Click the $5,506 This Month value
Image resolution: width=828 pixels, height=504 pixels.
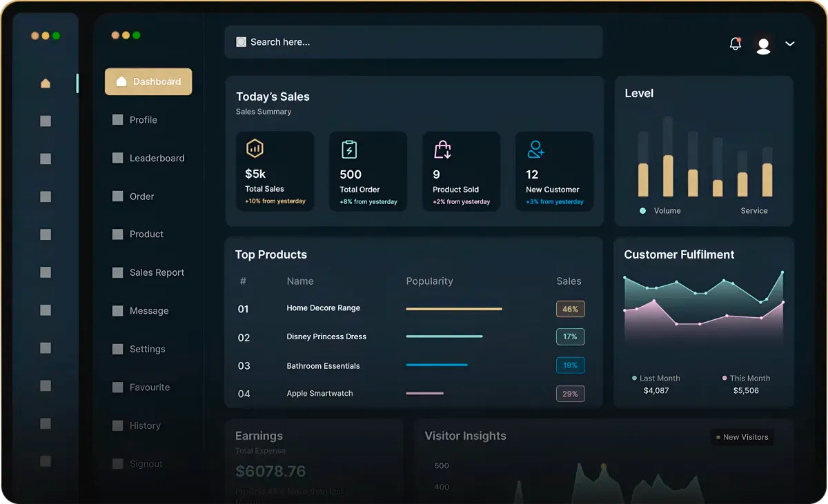point(746,391)
